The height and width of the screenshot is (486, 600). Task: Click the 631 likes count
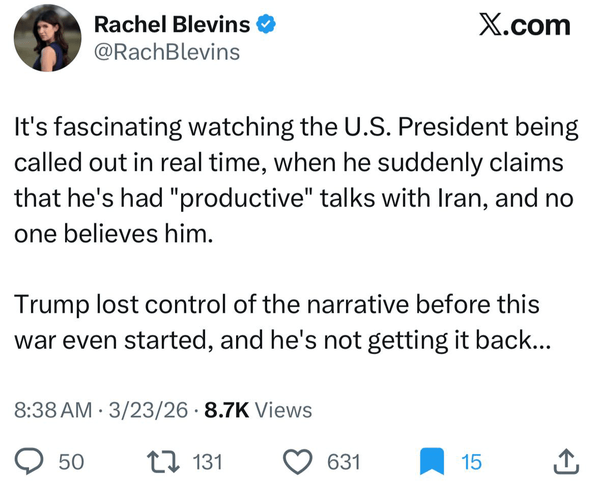coord(344,462)
